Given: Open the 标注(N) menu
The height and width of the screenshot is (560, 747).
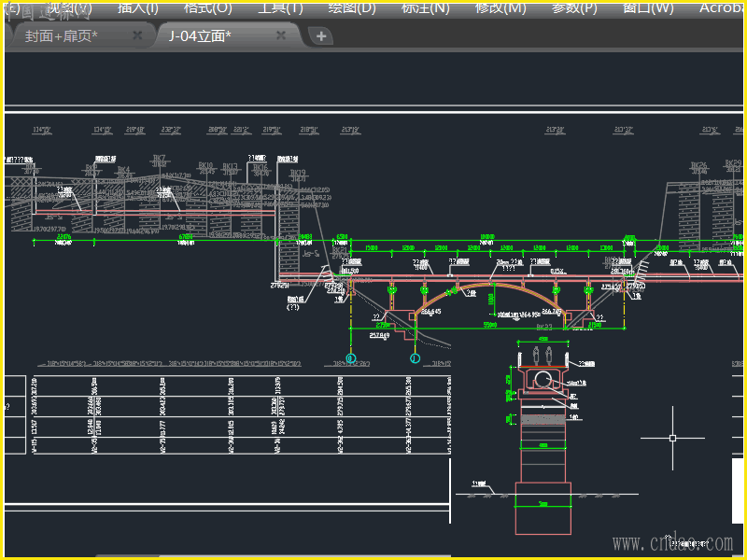Looking at the screenshot, I should coord(426,7).
